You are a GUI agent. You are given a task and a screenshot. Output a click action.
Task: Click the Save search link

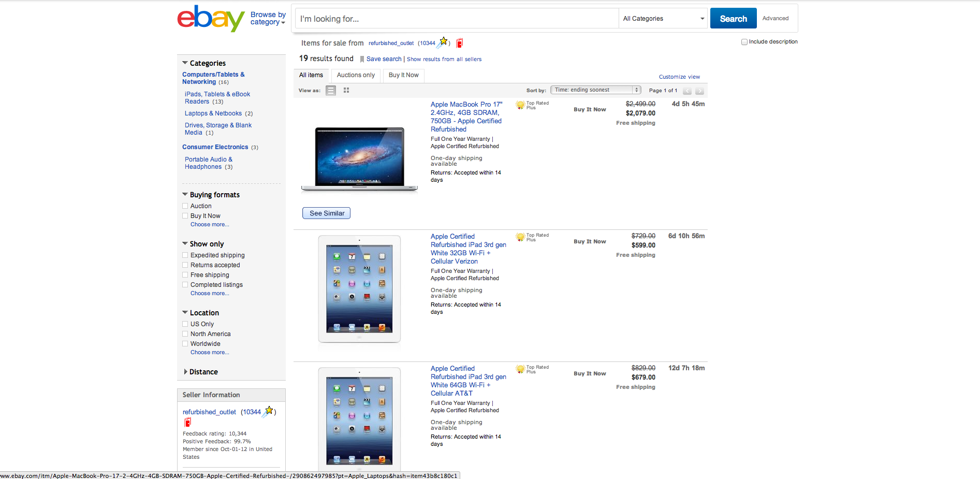pos(384,59)
